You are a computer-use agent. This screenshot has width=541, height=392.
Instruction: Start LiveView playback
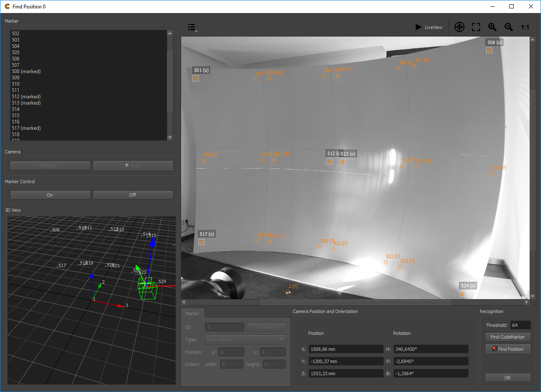point(429,27)
